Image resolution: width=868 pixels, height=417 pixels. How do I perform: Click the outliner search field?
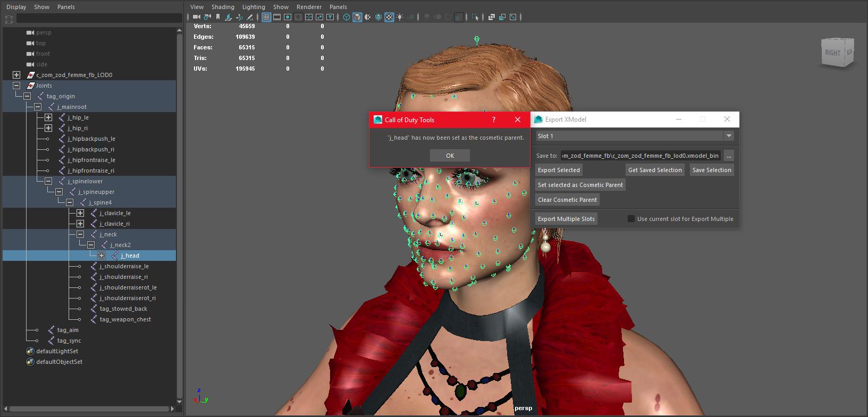click(x=99, y=19)
